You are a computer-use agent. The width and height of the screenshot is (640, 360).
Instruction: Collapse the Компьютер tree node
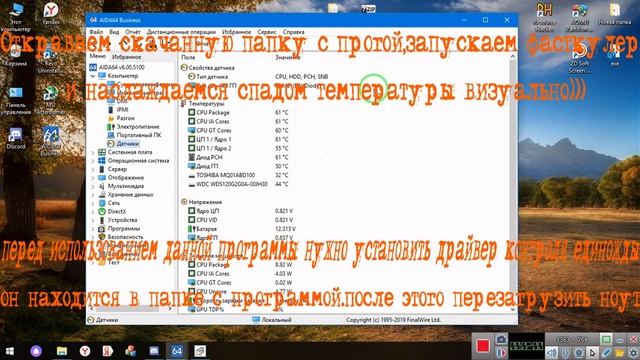pos(93,76)
